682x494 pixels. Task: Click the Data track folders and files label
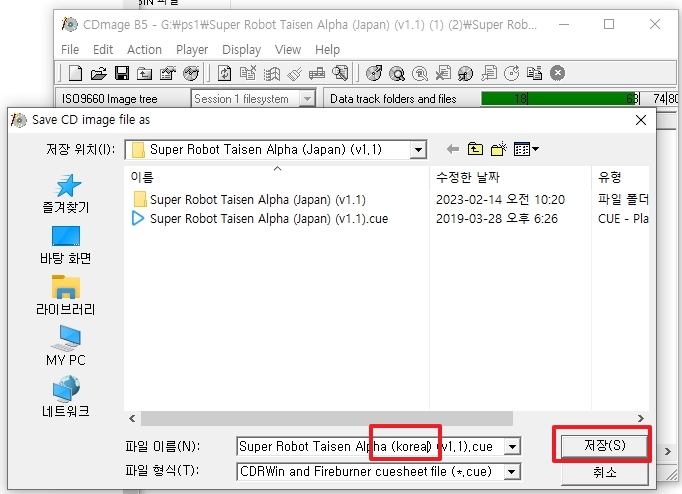pyautogui.click(x=393, y=99)
